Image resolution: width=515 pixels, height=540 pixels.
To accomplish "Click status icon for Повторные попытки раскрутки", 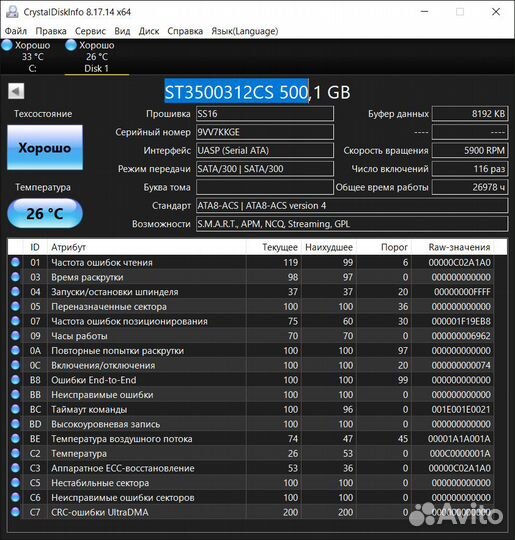I will pyautogui.click(x=15, y=350).
